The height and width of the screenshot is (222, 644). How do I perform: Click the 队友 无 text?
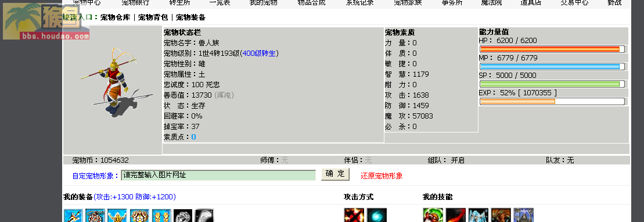(560, 160)
